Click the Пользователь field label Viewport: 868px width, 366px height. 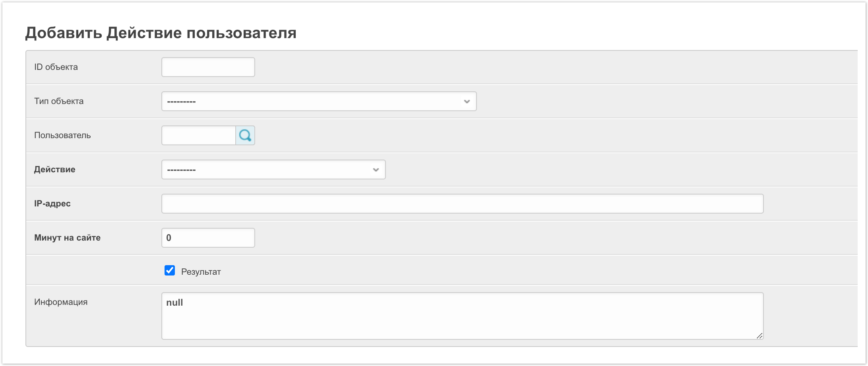coord(62,135)
